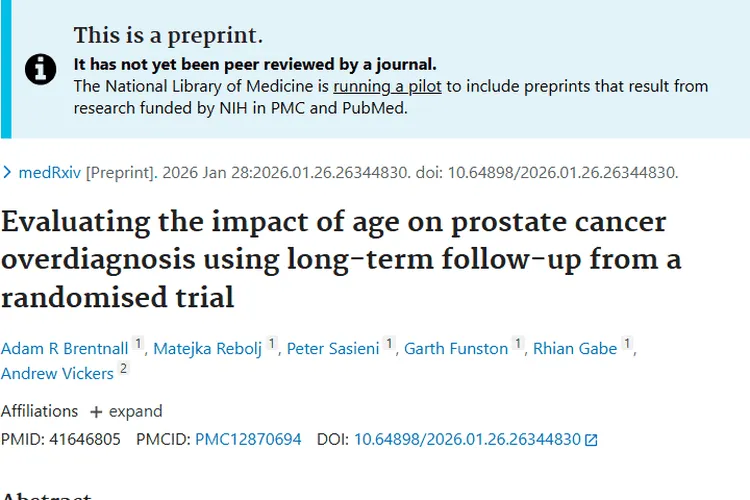Open PMCID link PMC12870694
Image resolution: width=750 pixels, height=500 pixels.
[x=248, y=439]
